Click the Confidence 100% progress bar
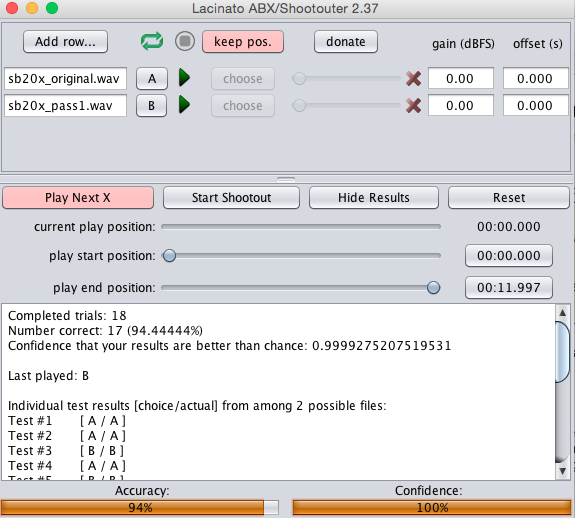Screen dimensions: 575x518 pyautogui.click(x=432, y=508)
